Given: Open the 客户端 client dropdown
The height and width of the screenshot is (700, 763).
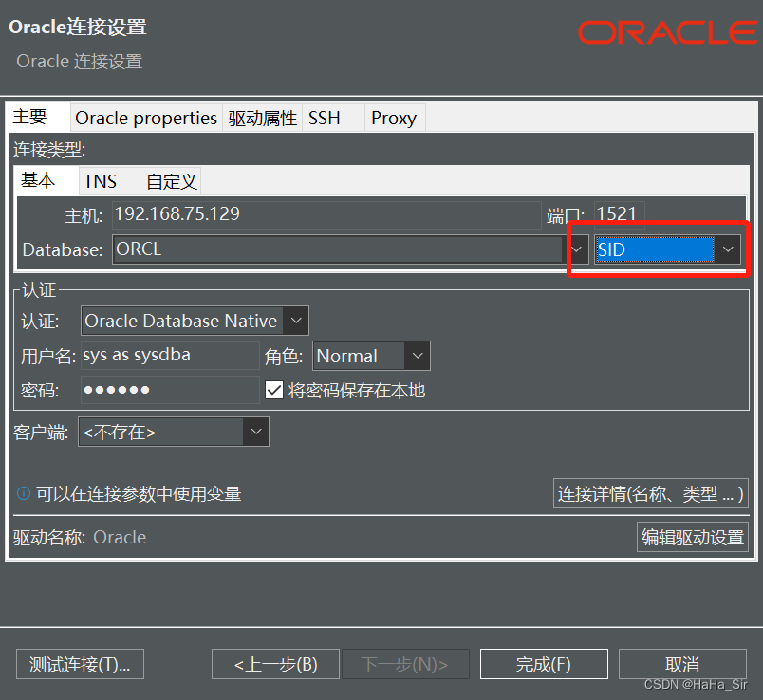Looking at the screenshot, I should point(174,432).
